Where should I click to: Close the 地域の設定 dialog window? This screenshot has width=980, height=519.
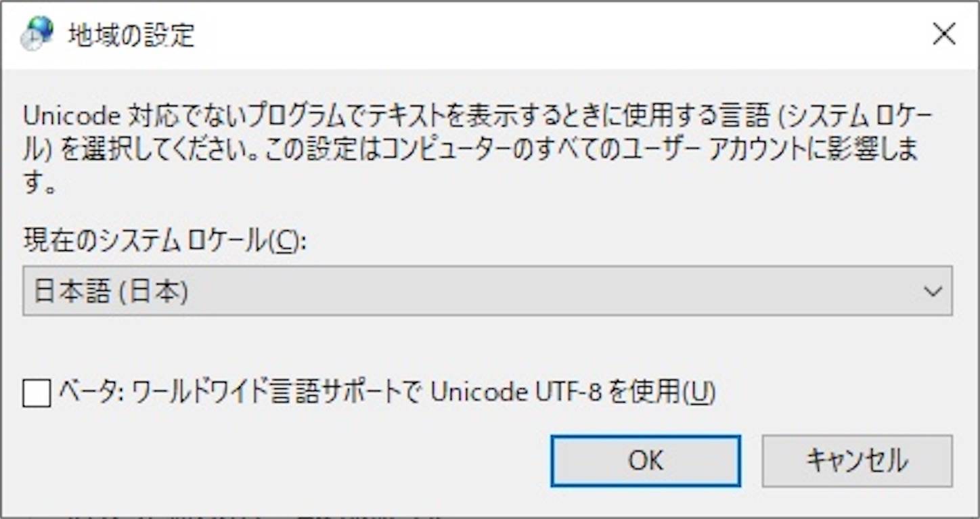(x=946, y=34)
